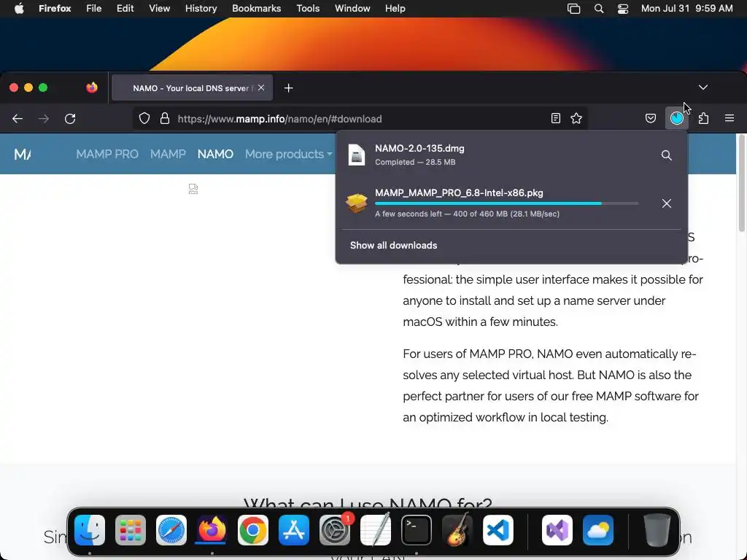This screenshot has width=747, height=560.
Task: Open the Apple menu
Action: coord(19,9)
